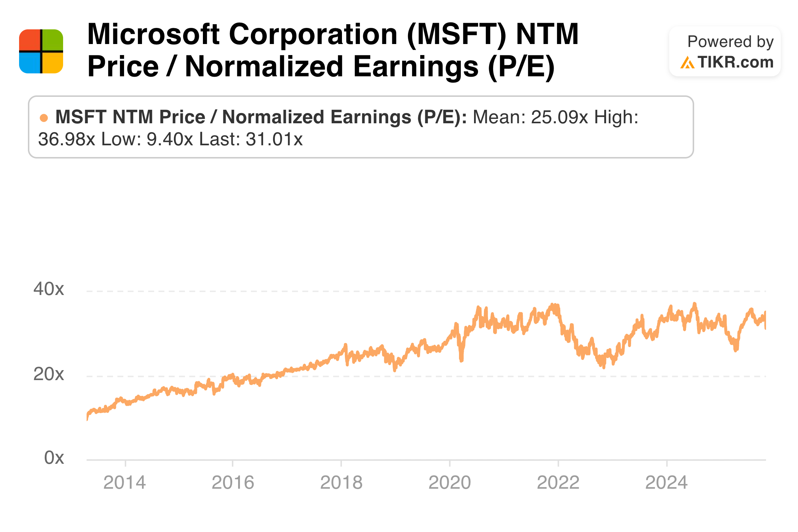Image resolution: width=798 pixels, height=532 pixels.
Task: Click the orange legend dot for MSFT series
Action: coord(44,118)
